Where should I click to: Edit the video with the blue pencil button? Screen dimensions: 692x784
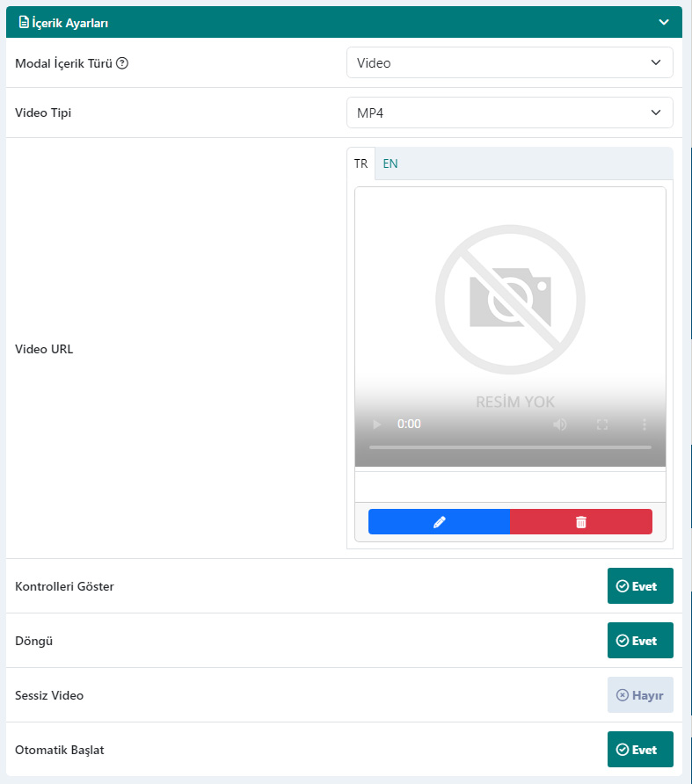(x=439, y=521)
